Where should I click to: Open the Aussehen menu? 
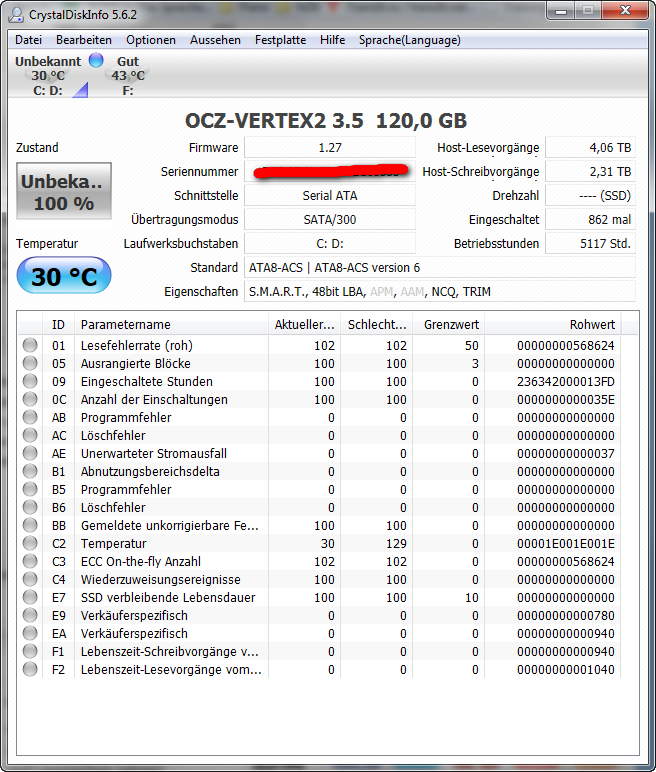pyautogui.click(x=215, y=40)
